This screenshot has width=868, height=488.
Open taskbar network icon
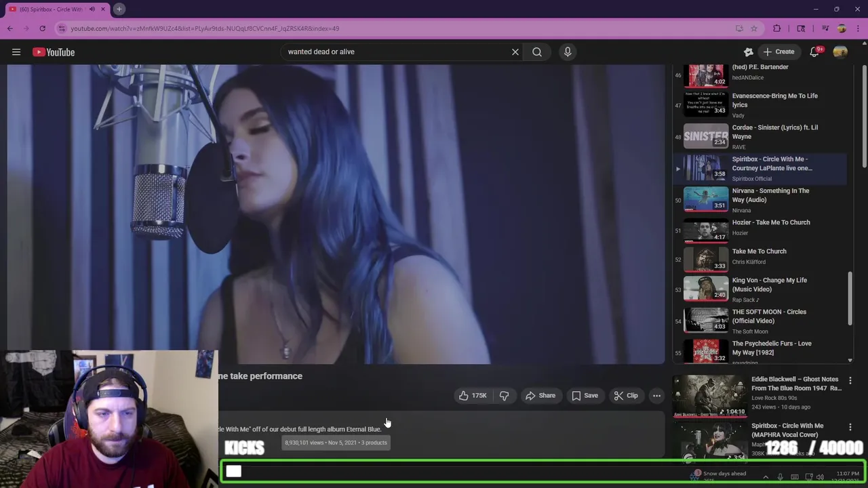808,477
